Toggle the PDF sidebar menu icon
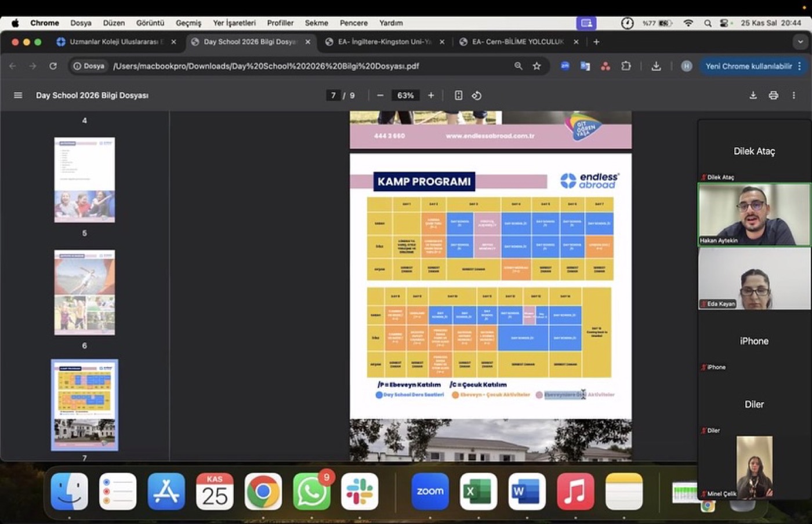812x524 pixels. [18, 95]
